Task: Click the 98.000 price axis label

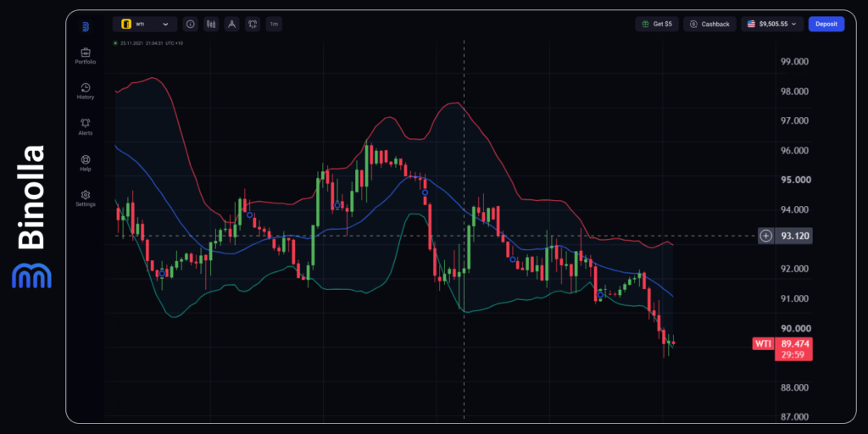Action: click(x=794, y=92)
